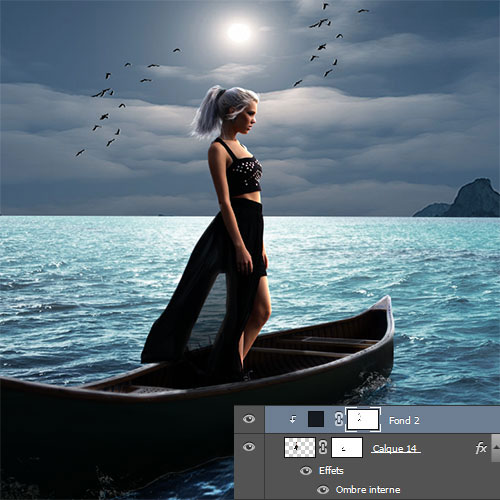The image size is (500, 500).
Task: Click the Ombre interne effect label
Action: click(368, 490)
